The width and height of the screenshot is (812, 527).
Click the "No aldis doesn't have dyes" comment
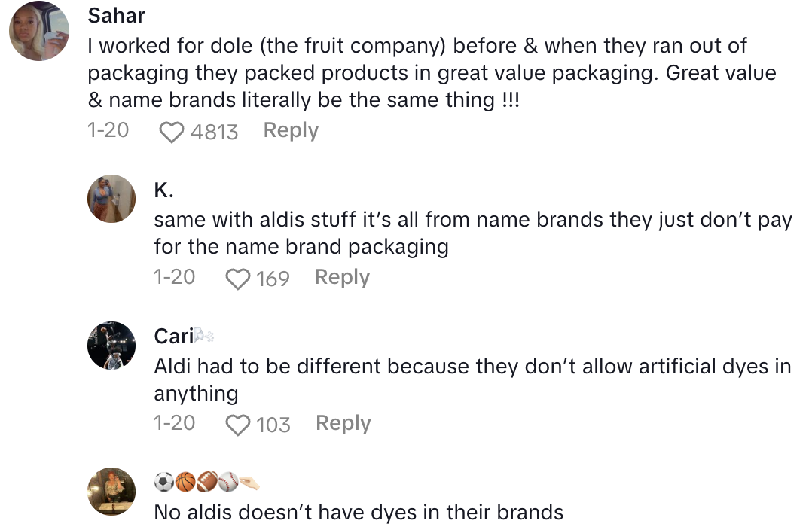click(359, 513)
